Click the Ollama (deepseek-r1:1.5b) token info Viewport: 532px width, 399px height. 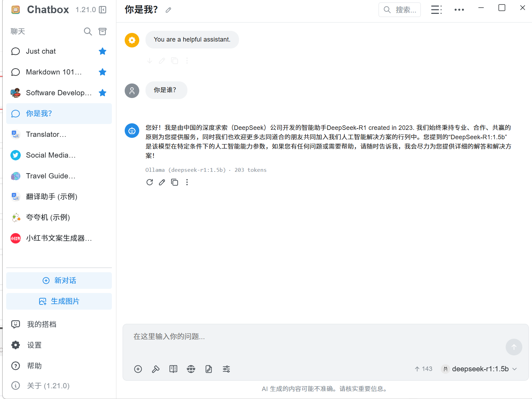click(206, 170)
